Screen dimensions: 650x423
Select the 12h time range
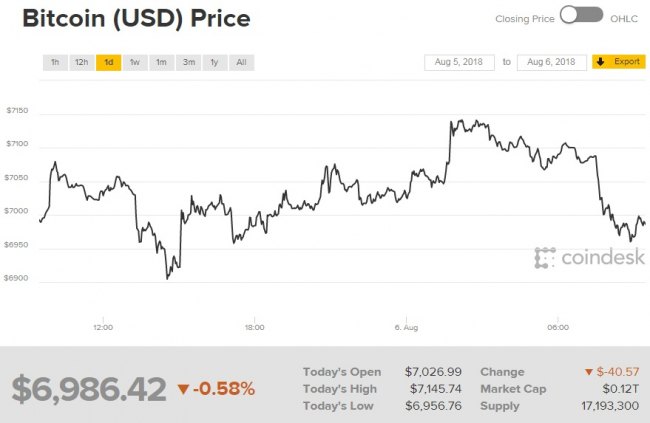[x=82, y=62]
